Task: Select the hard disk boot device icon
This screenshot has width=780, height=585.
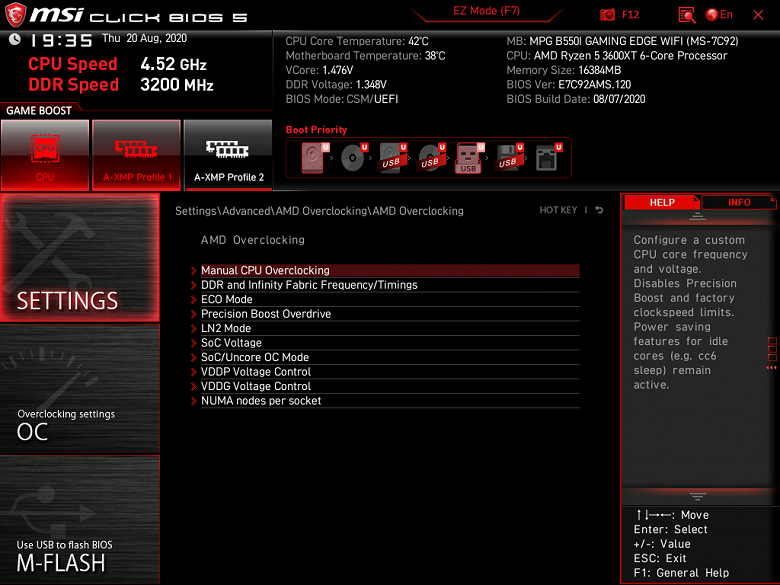Action: pyautogui.click(x=313, y=158)
